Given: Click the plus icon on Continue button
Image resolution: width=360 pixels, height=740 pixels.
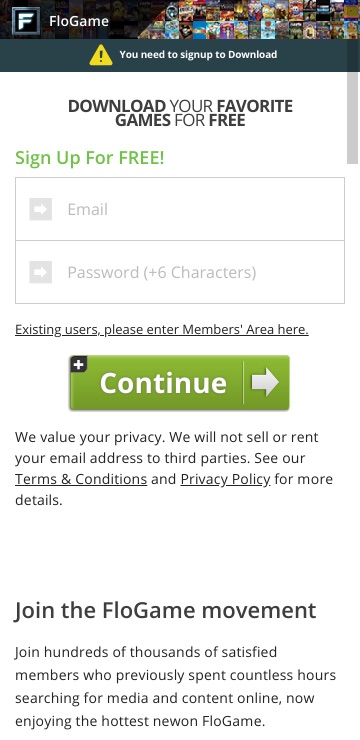Looking at the screenshot, I should [x=79, y=364].
